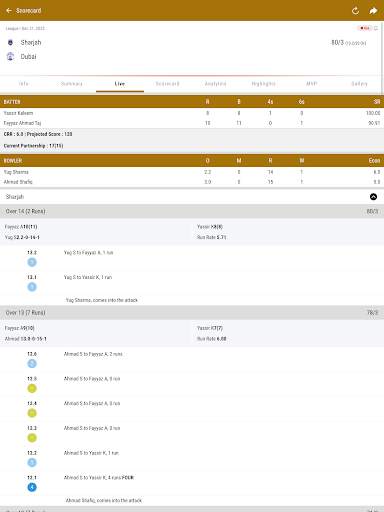Tap commentary 'Ahmad S to Fayyaz A, 2 runs'

(x=93, y=354)
